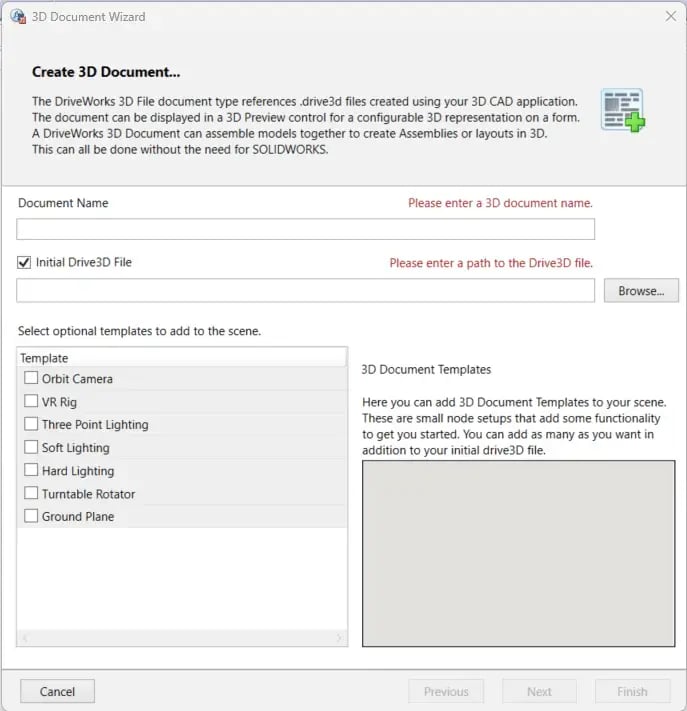
Task: Open the Browse... file dialog
Action: (641, 290)
